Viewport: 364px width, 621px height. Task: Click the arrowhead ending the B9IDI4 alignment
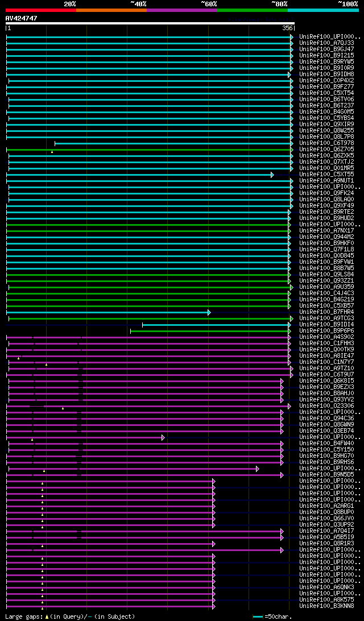click(289, 325)
